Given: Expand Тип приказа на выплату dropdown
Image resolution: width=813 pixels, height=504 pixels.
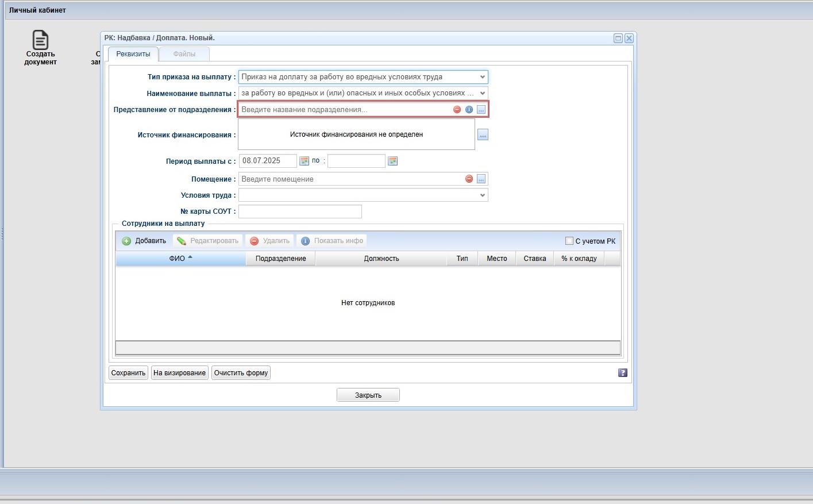Looking at the screenshot, I should (x=482, y=77).
